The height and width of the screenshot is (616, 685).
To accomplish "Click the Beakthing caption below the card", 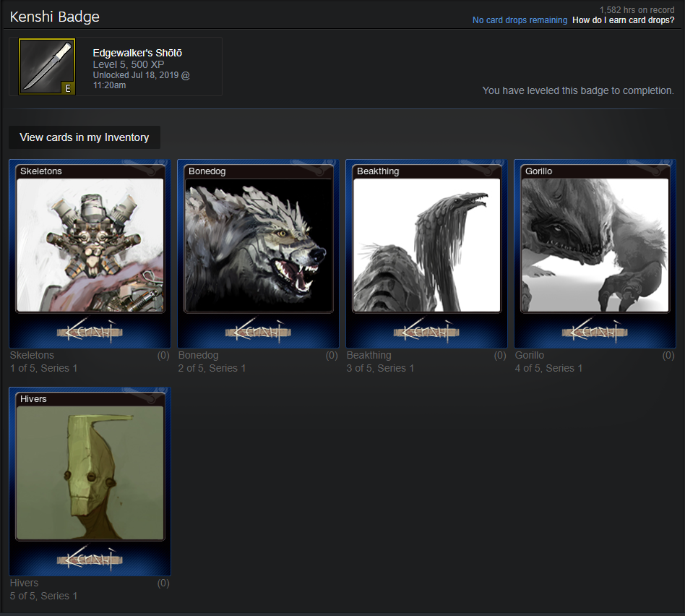I will click(369, 355).
